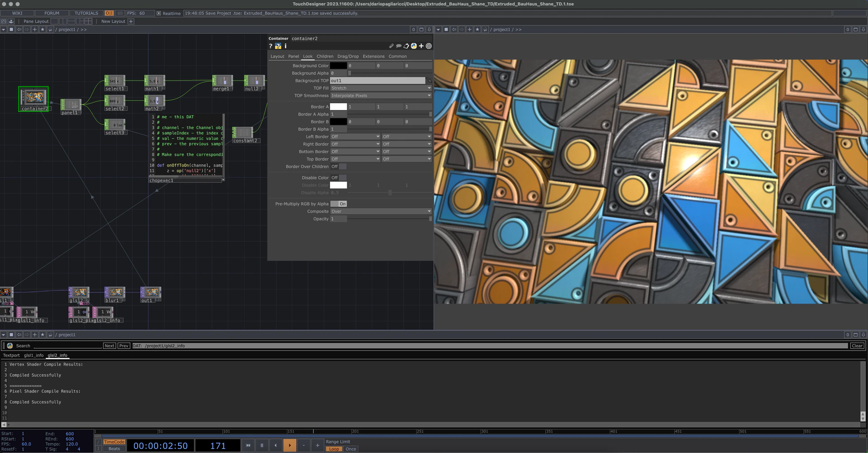Viewport: 868px width, 453px height.
Task: Step forward one frame with plus button
Action: coord(317,445)
